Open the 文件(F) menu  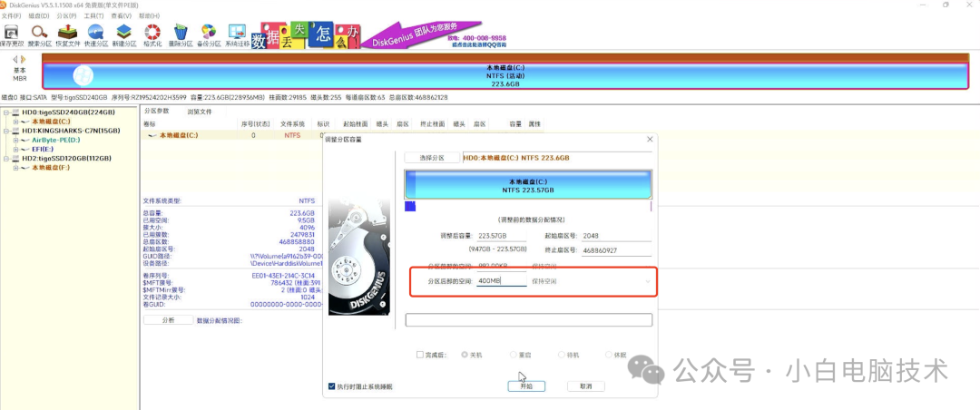tap(11, 15)
